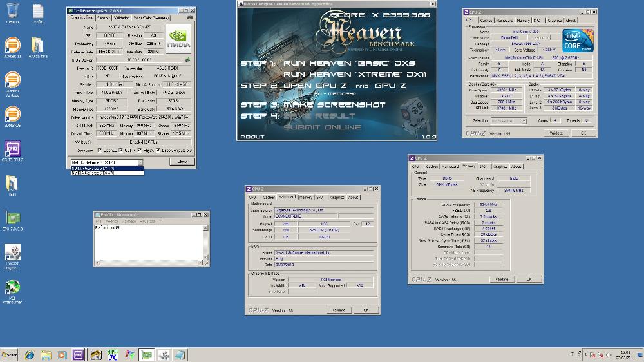Image resolution: width=644 pixels, height=362 pixels.
Task: Open Internet Explorer from the taskbar
Action: tap(29, 355)
